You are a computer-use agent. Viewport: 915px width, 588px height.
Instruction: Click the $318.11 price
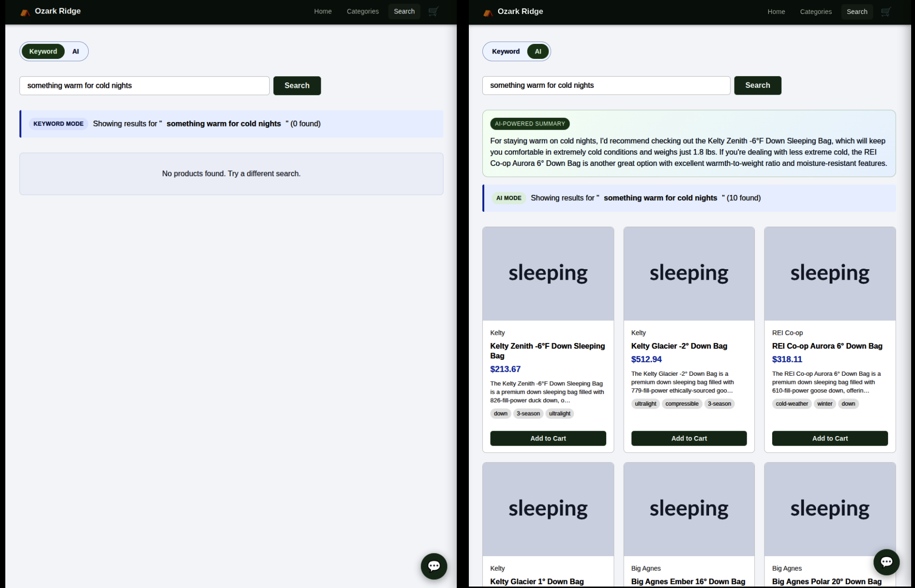click(787, 359)
